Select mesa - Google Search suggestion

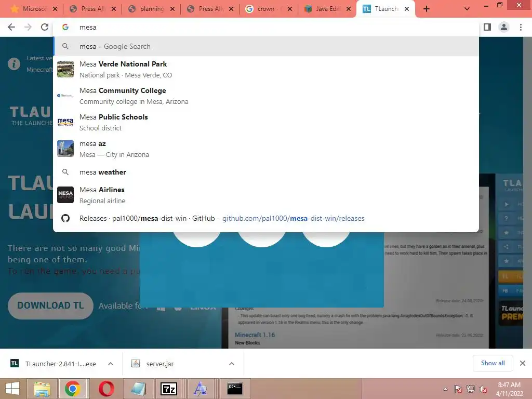pos(266,46)
